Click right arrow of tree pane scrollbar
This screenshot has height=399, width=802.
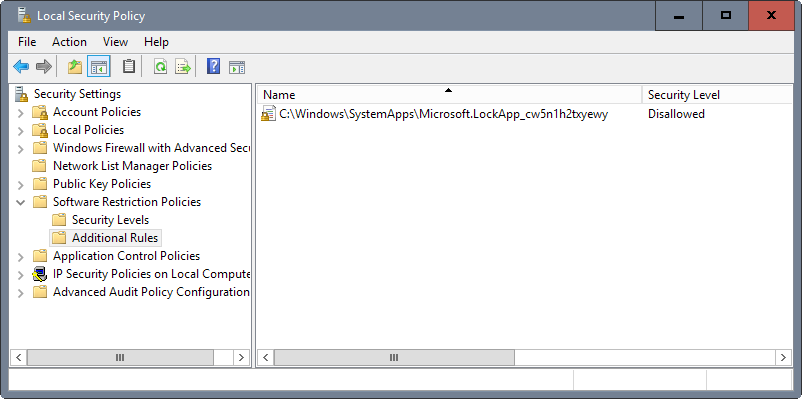point(240,357)
